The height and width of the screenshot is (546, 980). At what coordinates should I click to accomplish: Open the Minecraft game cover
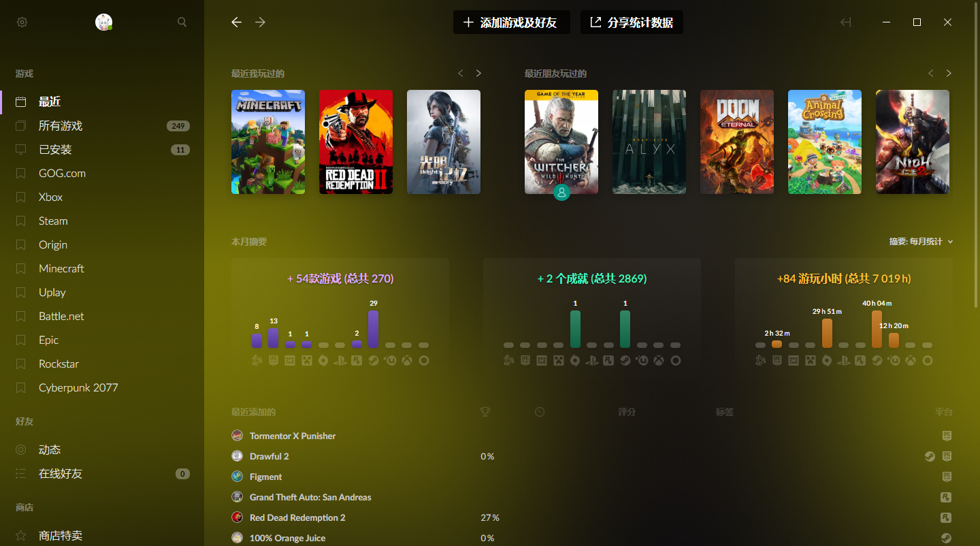point(268,142)
